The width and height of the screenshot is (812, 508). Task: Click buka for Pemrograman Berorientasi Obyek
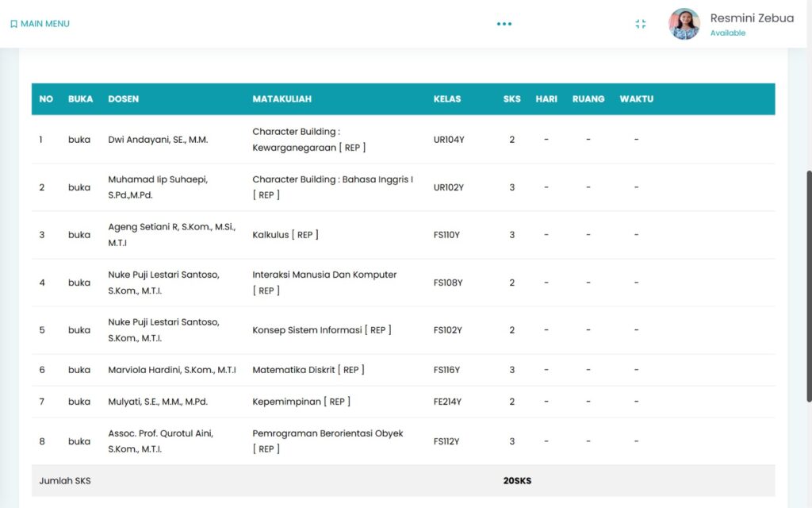79,441
